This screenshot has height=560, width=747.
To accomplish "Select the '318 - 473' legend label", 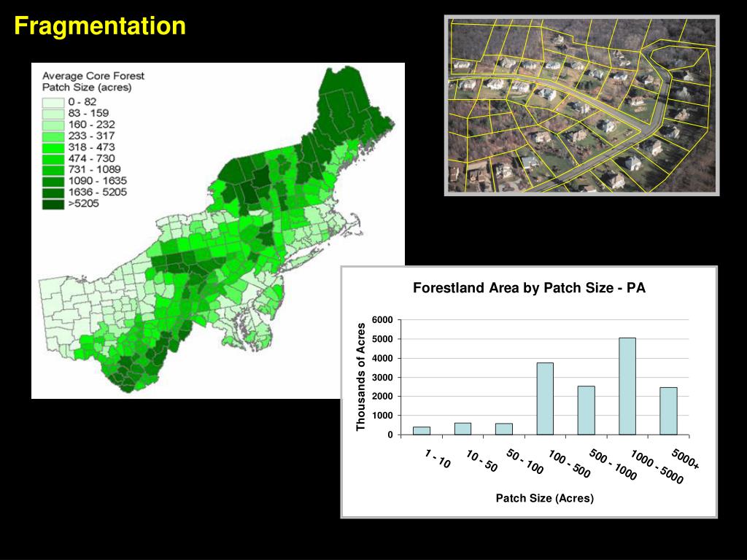I will (x=91, y=147).
